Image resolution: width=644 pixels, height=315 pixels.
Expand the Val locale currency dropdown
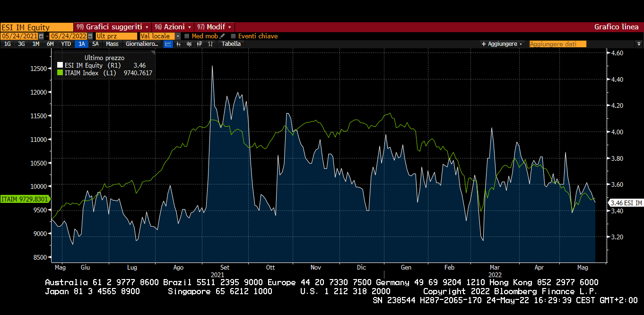pyautogui.click(x=178, y=36)
